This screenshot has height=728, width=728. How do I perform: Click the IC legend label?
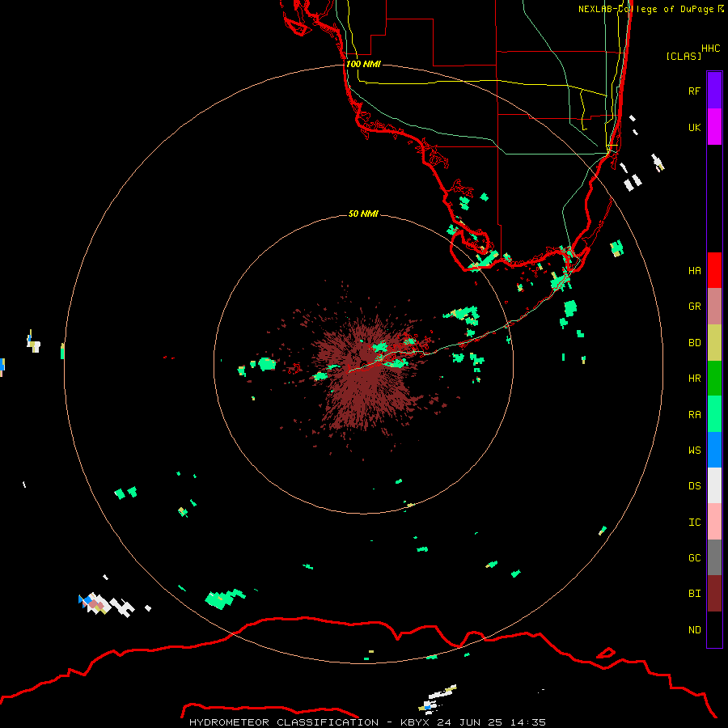(x=694, y=523)
